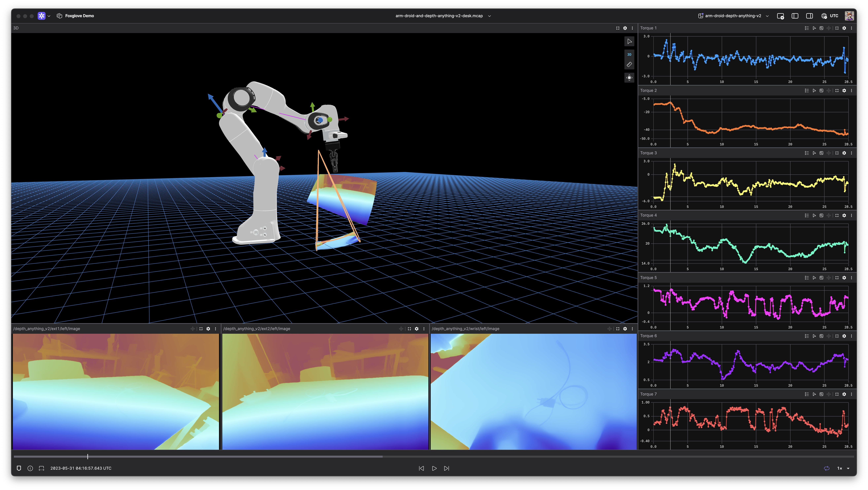Image resolution: width=868 pixels, height=490 pixels.
Task: Fullscreen the wrist depth image panel
Action: [618, 329]
